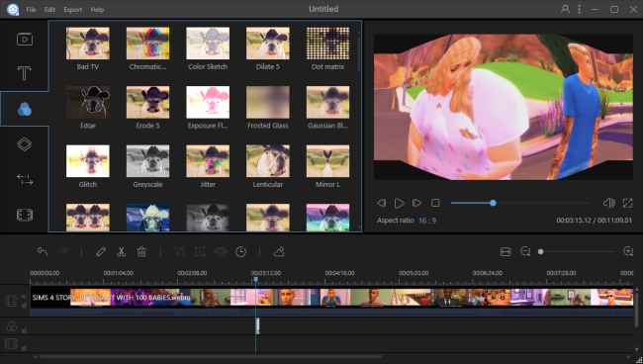Step to the next frame
Viewport: 643px width, 364px height.
(x=416, y=203)
